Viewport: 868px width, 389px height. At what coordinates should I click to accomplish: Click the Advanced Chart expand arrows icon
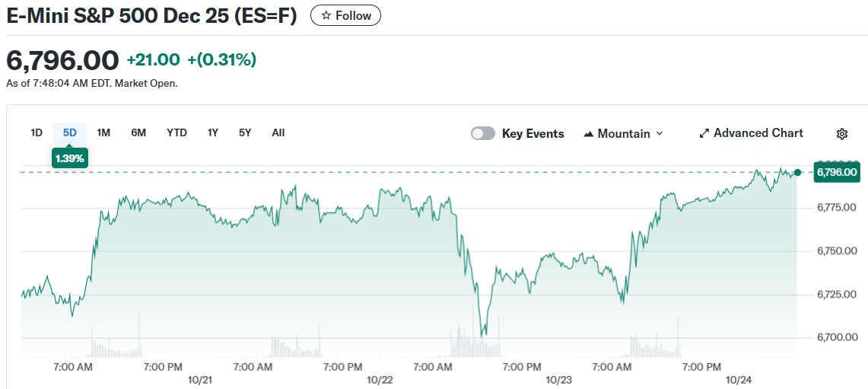point(704,133)
